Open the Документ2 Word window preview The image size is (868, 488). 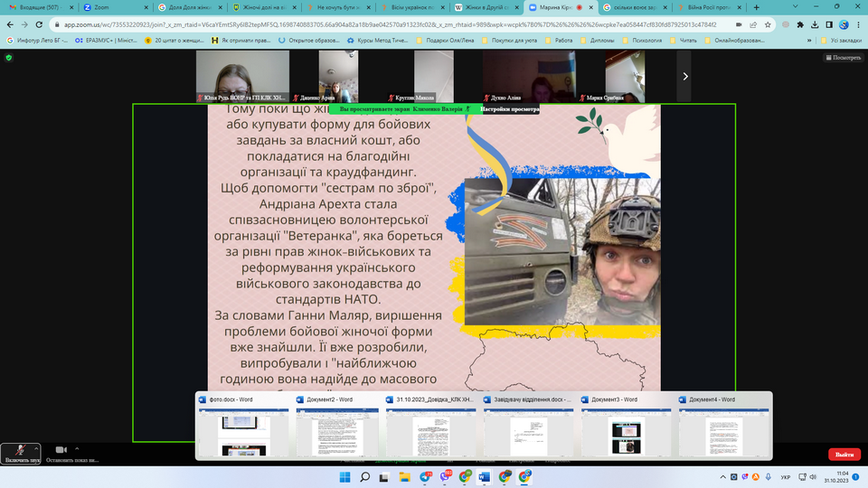tap(340, 432)
